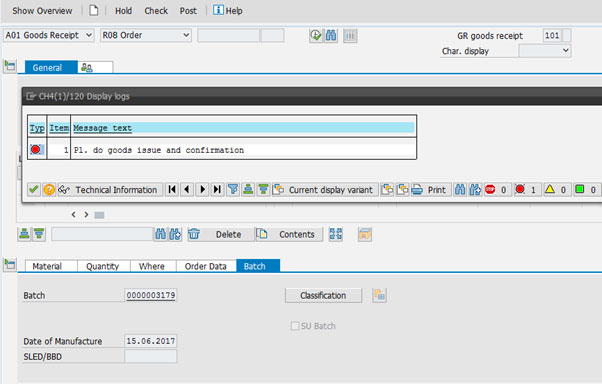Click the Post button
Viewport: 602px width, 384px height.
click(x=188, y=11)
